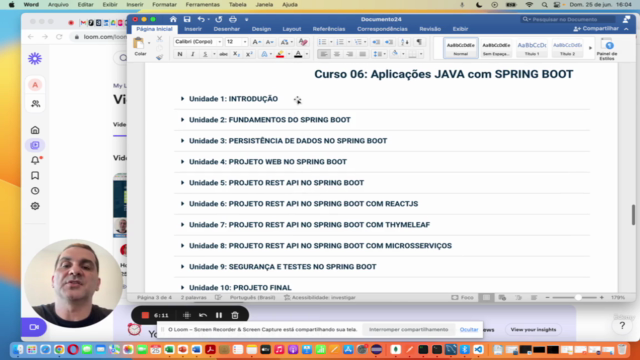Screen dimensions: 640x360
Task: Print the document using the printer icon
Action: pos(233,19)
